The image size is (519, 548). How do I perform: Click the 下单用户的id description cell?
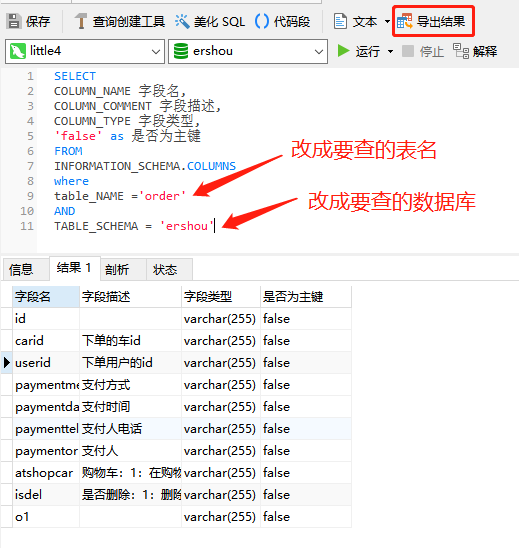(130, 363)
